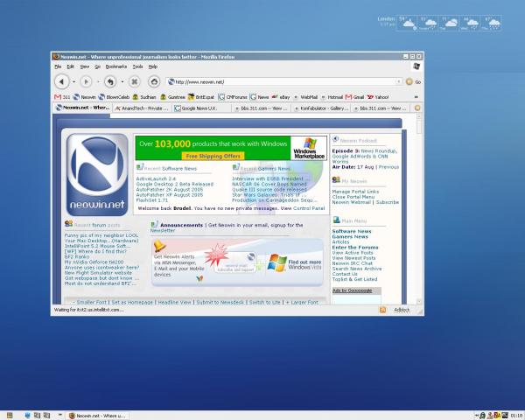Switch to the Konfabulator - Gallery tab
Viewport: 525px width, 420px height.
pyautogui.click(x=320, y=108)
